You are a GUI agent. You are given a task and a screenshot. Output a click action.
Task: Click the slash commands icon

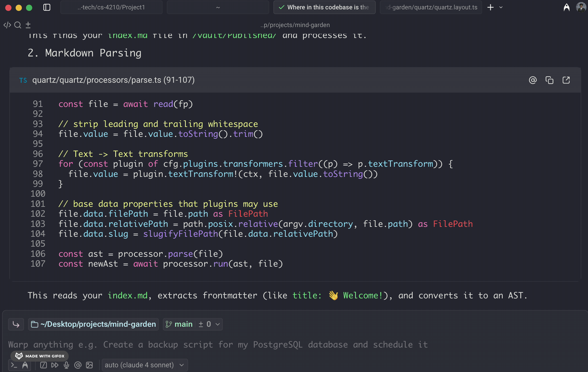click(x=43, y=365)
